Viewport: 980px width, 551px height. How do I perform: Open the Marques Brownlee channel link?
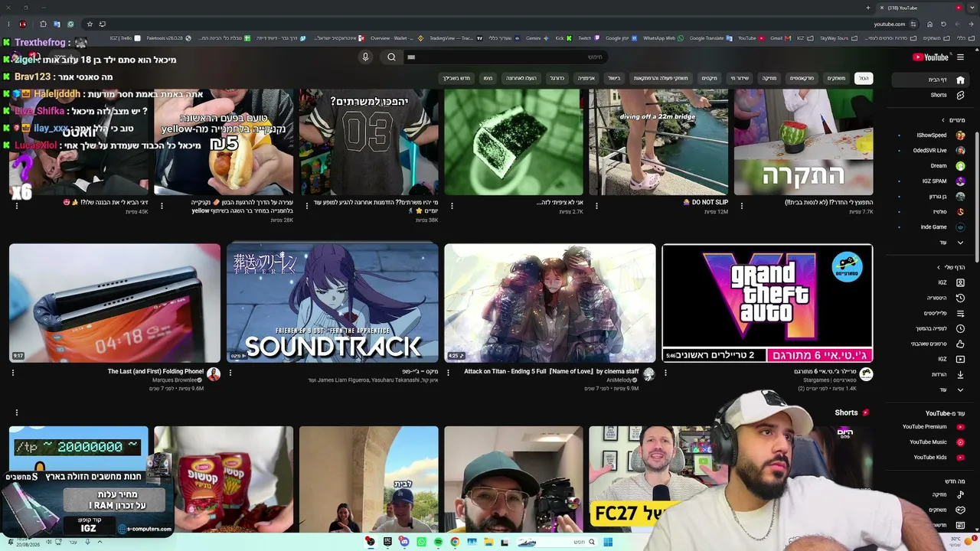click(x=175, y=380)
